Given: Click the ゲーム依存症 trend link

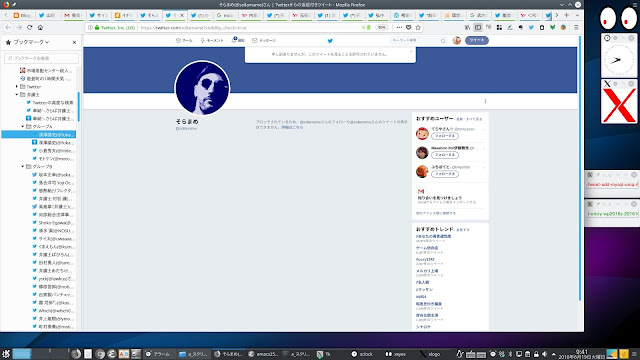Looking at the screenshot, I should pos(427,248).
